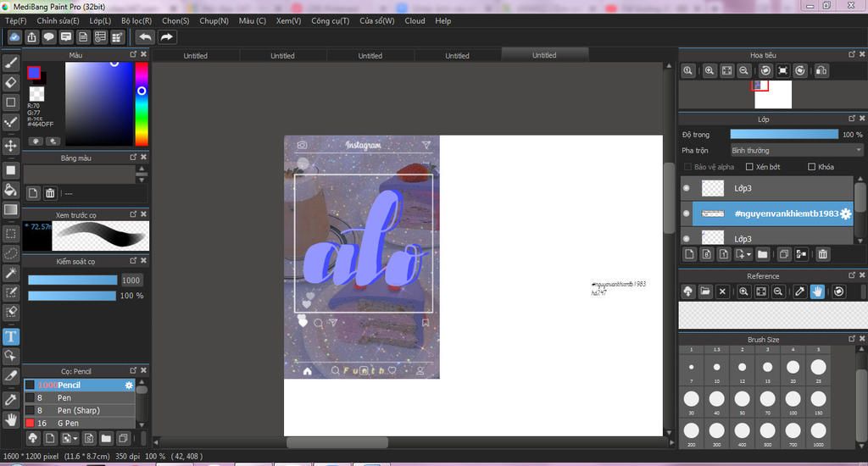Pick the Bucket fill tool
Screen dimensions: 868x466
point(10,190)
